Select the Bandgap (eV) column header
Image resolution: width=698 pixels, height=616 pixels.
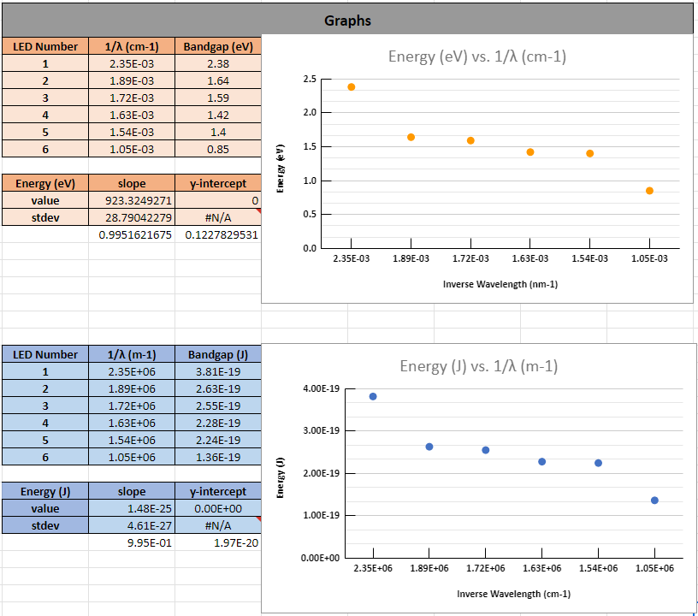pyautogui.click(x=217, y=46)
